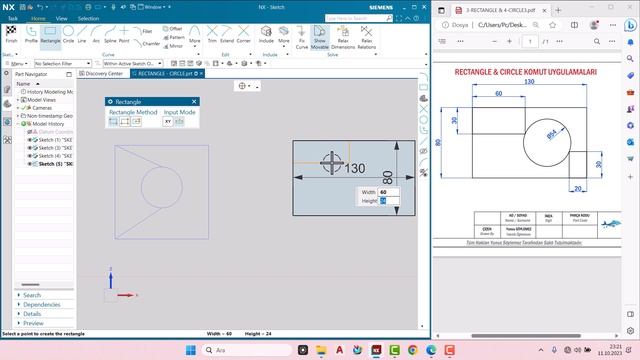The height and width of the screenshot is (360, 640).
Task: Select the Line tool
Action: pos(82,34)
